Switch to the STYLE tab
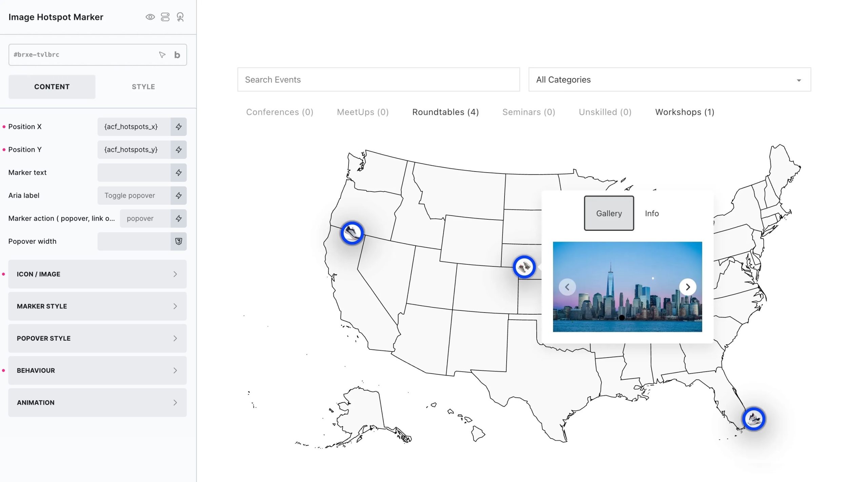This screenshot has width=868, height=482. click(143, 87)
